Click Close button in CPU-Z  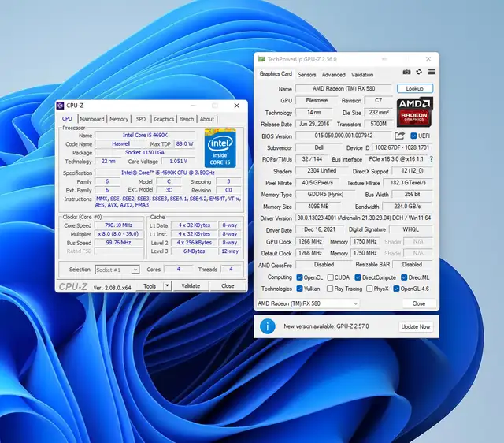228,285
